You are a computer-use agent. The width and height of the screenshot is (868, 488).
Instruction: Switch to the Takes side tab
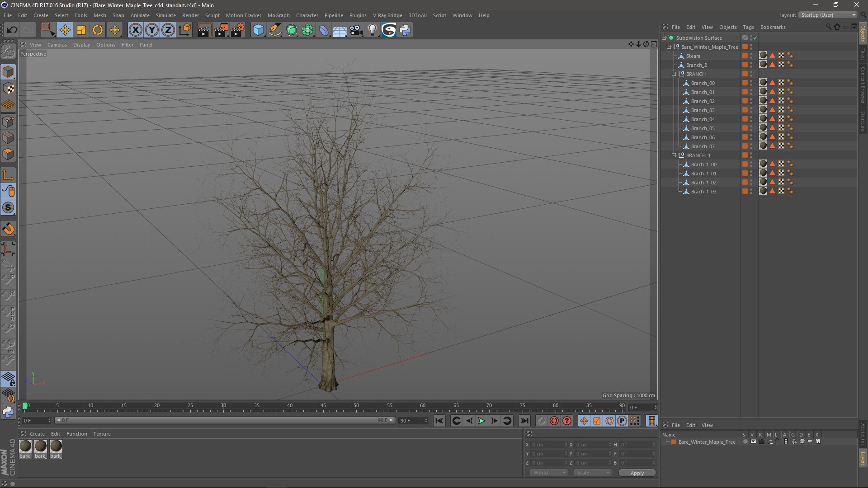pos(863,55)
